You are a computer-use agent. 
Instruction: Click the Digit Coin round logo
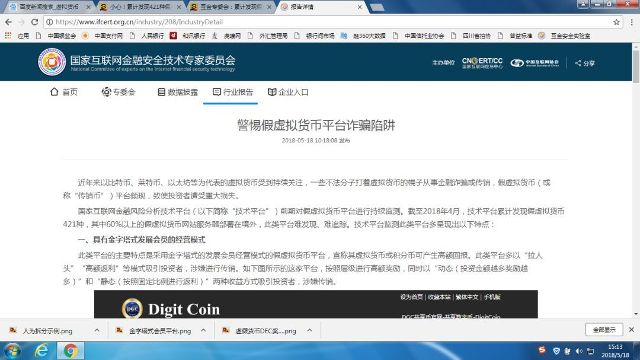132,309
